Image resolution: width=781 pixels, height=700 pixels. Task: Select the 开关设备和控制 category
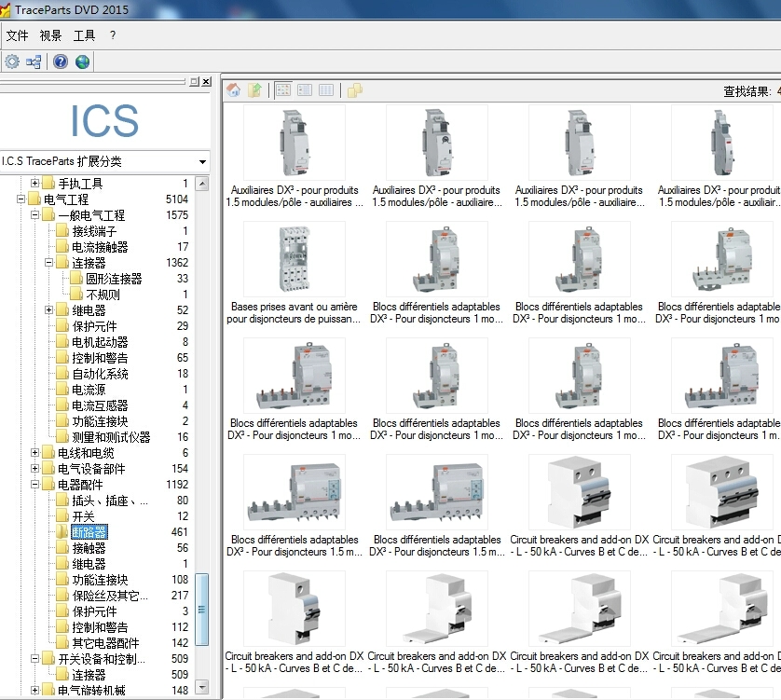[100, 657]
